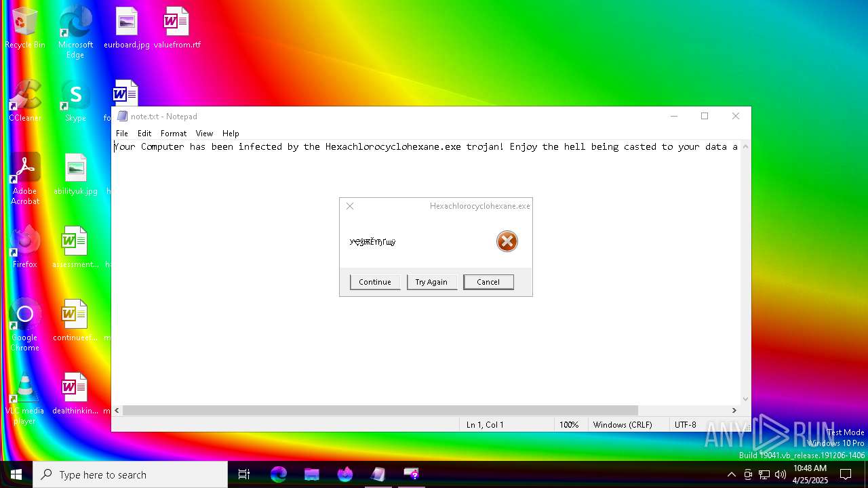Open the continueet document icon
The height and width of the screenshot is (488, 868).
75,321
